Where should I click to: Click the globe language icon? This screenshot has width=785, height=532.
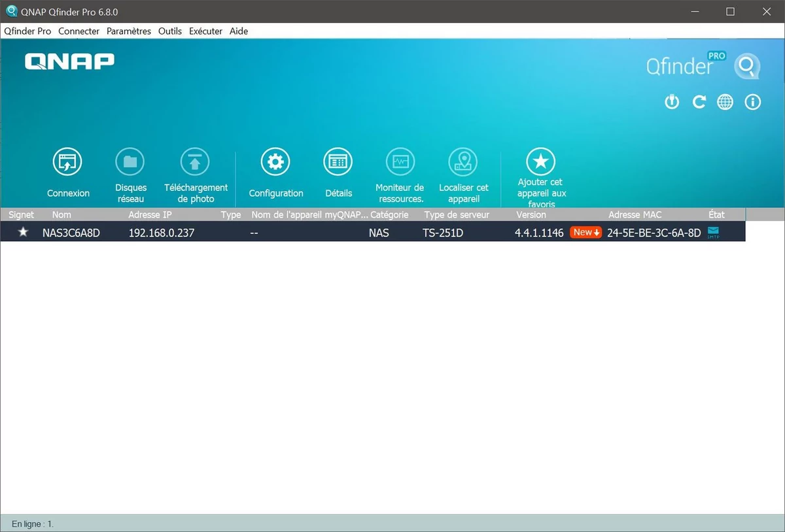pyautogui.click(x=725, y=102)
